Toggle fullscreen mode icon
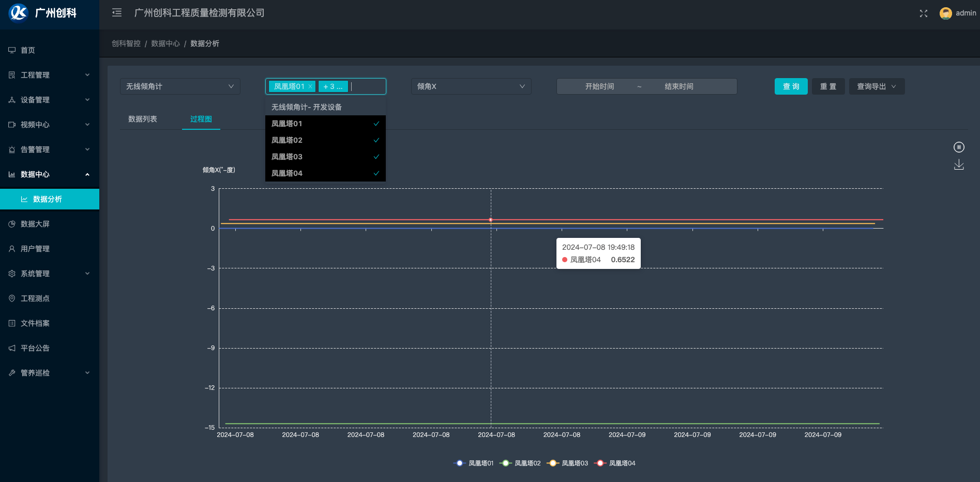The height and width of the screenshot is (482, 980). click(923, 13)
